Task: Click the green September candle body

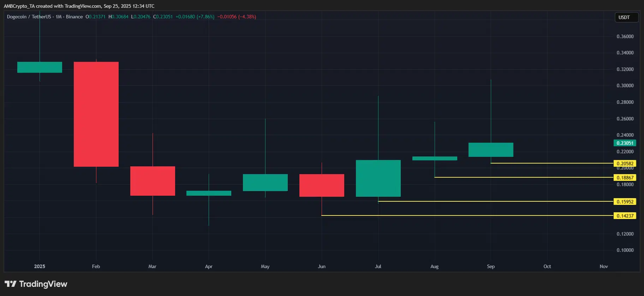Action: click(491, 150)
